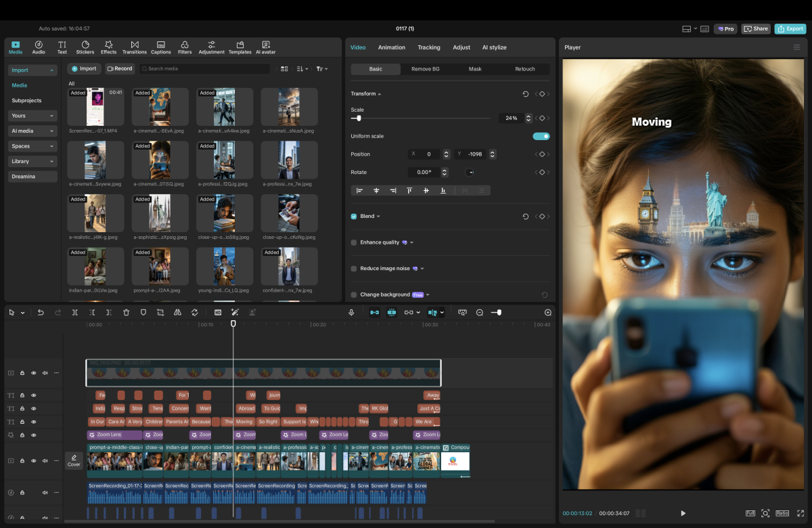Expand the AI media sidebar section
The image size is (812, 528).
(x=32, y=131)
